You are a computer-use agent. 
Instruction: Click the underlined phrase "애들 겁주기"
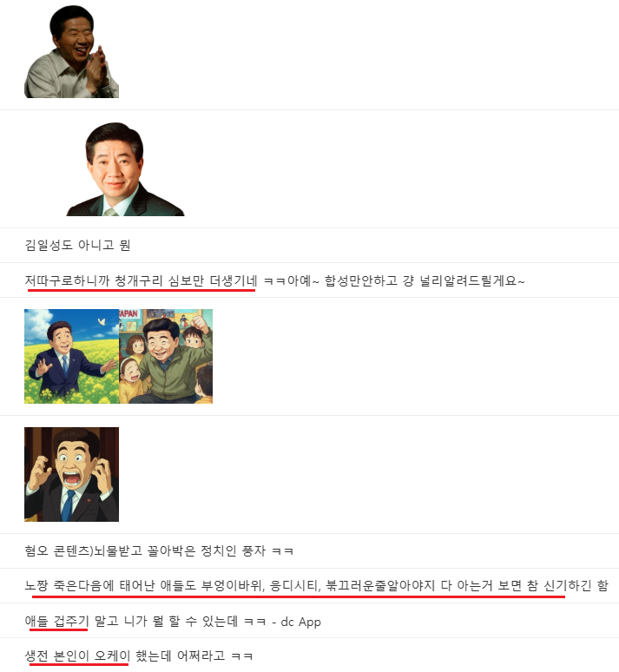click(x=56, y=621)
